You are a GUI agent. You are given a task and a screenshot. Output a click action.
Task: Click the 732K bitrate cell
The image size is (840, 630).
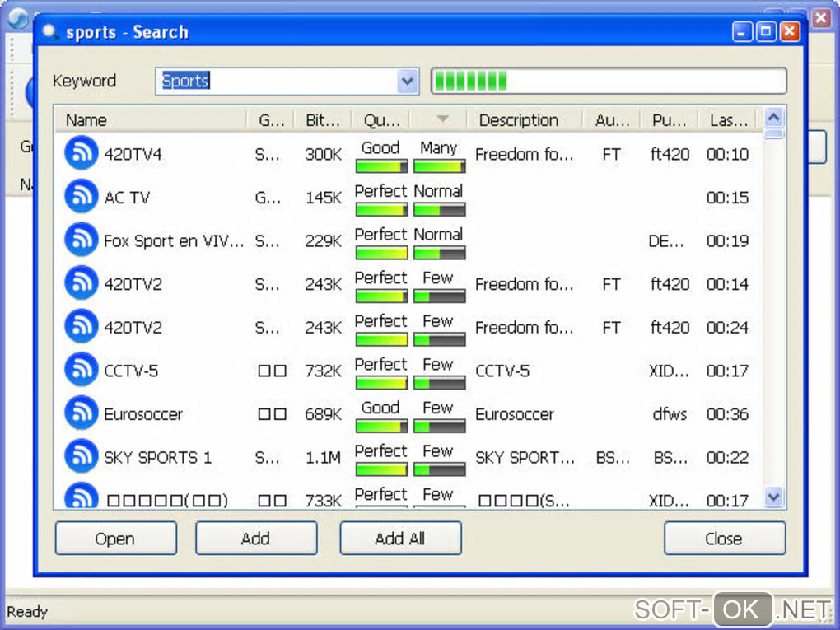[323, 371]
